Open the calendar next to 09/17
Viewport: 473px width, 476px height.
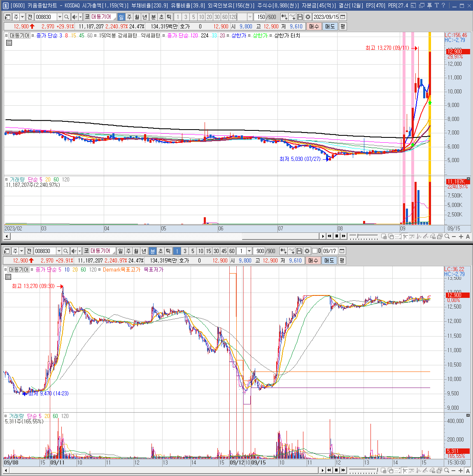click(342, 251)
